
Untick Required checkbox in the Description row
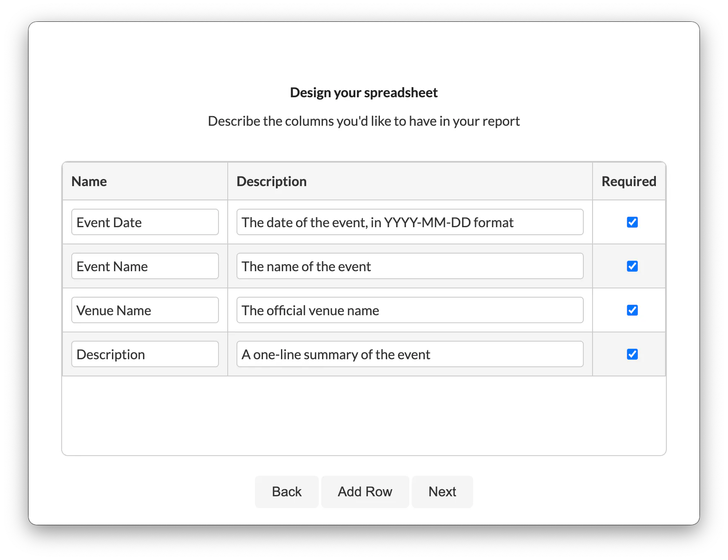click(x=632, y=354)
